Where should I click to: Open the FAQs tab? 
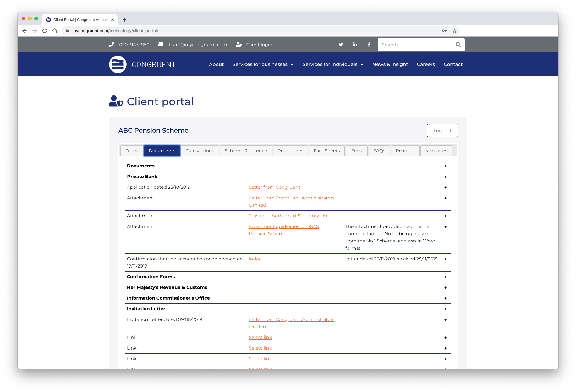coord(379,151)
